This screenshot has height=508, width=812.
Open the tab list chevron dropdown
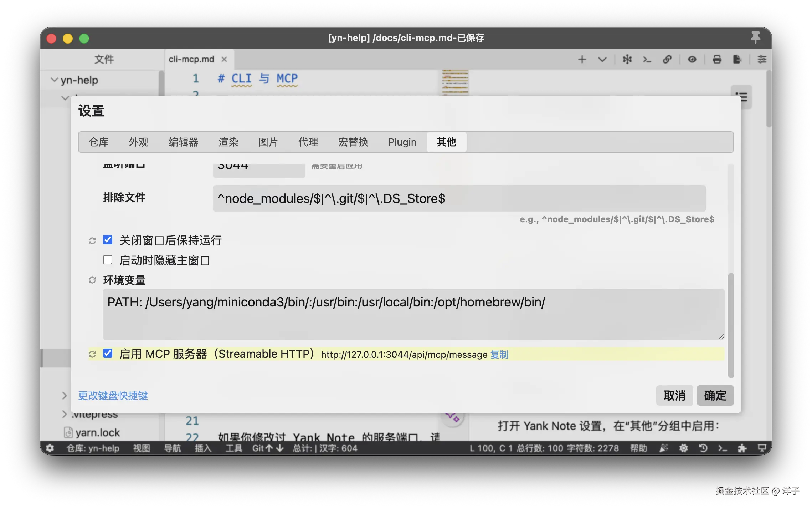point(602,60)
